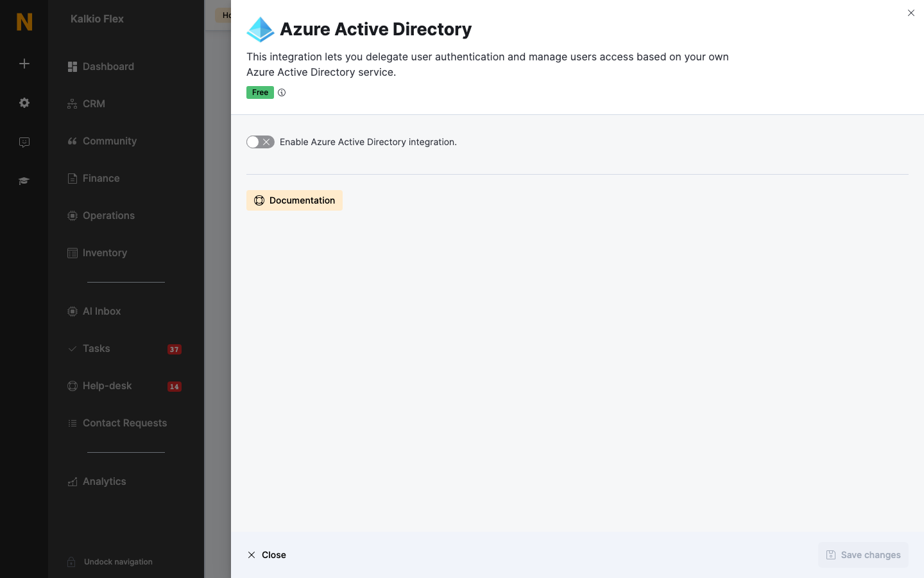
Task: Click the Finance document icon
Action: (73, 179)
